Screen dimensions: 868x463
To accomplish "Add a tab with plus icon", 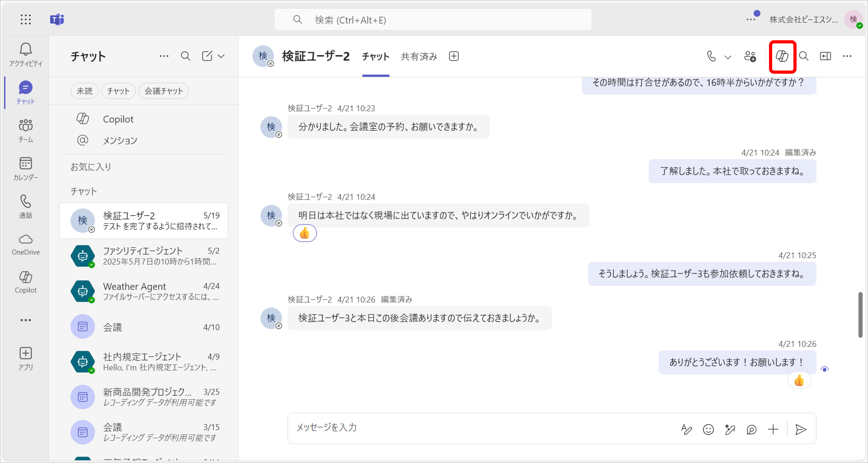I will coord(454,56).
